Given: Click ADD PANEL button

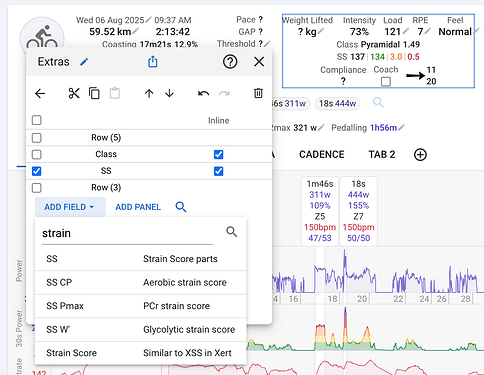Looking at the screenshot, I should [138, 207].
